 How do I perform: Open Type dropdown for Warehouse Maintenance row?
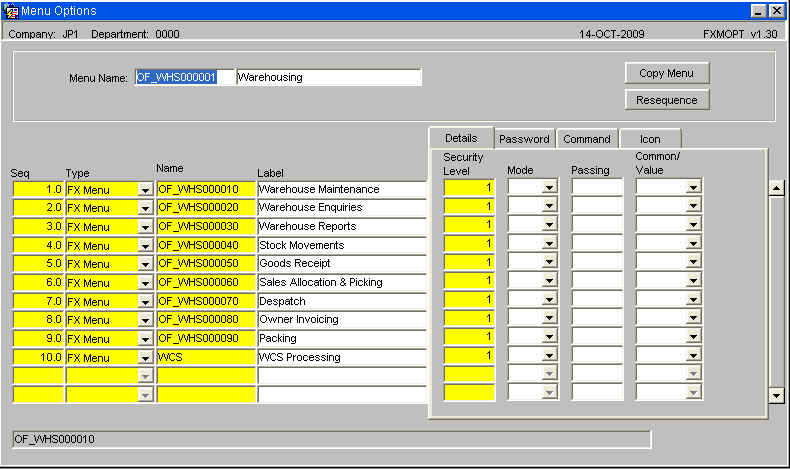click(x=145, y=190)
